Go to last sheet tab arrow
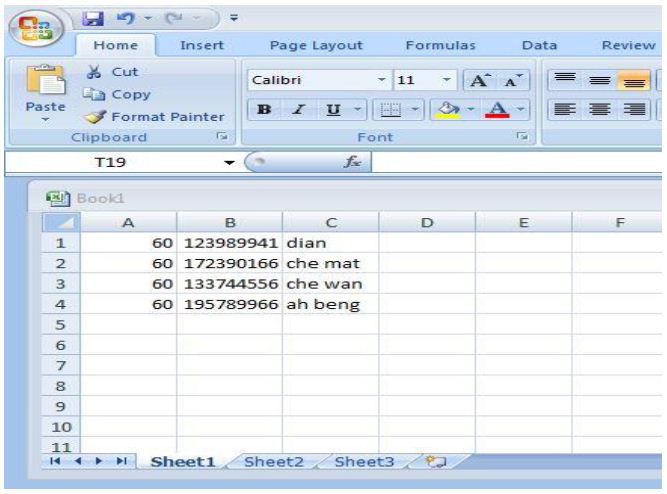 tap(122, 461)
